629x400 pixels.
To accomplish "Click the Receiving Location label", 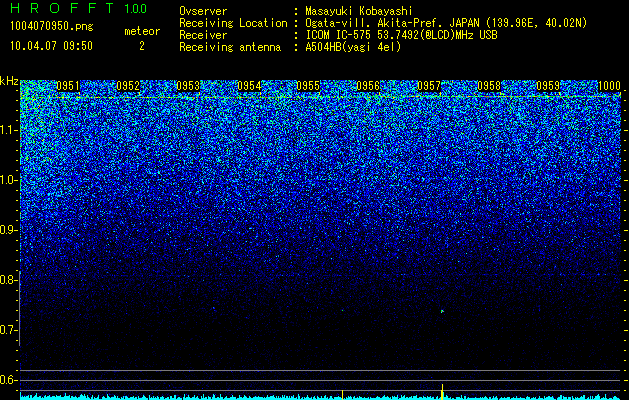I will 233,23.
